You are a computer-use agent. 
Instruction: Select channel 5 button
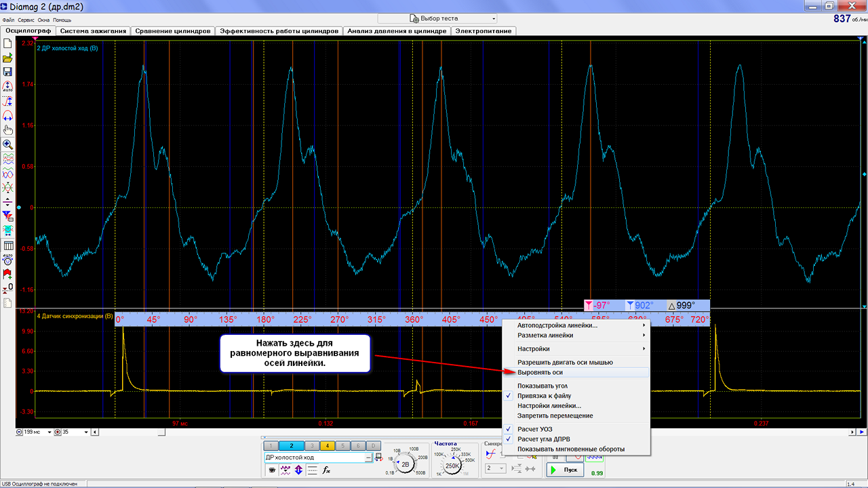[342, 445]
